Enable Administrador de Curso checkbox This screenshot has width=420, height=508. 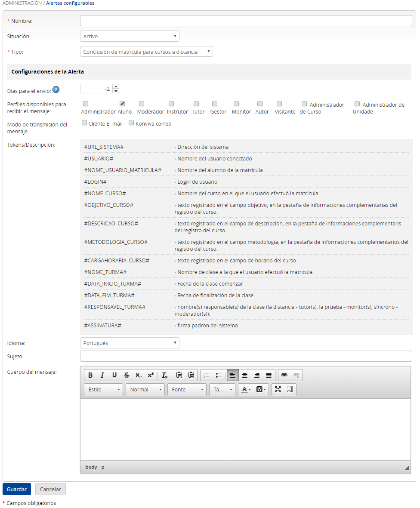point(304,104)
